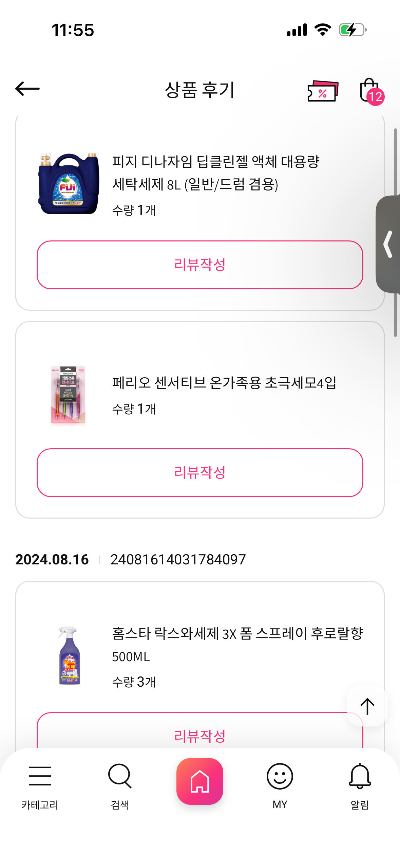The width and height of the screenshot is (400, 868).
Task: Open 피지 디나자임 딥클린젤 product title
Action: [216, 173]
